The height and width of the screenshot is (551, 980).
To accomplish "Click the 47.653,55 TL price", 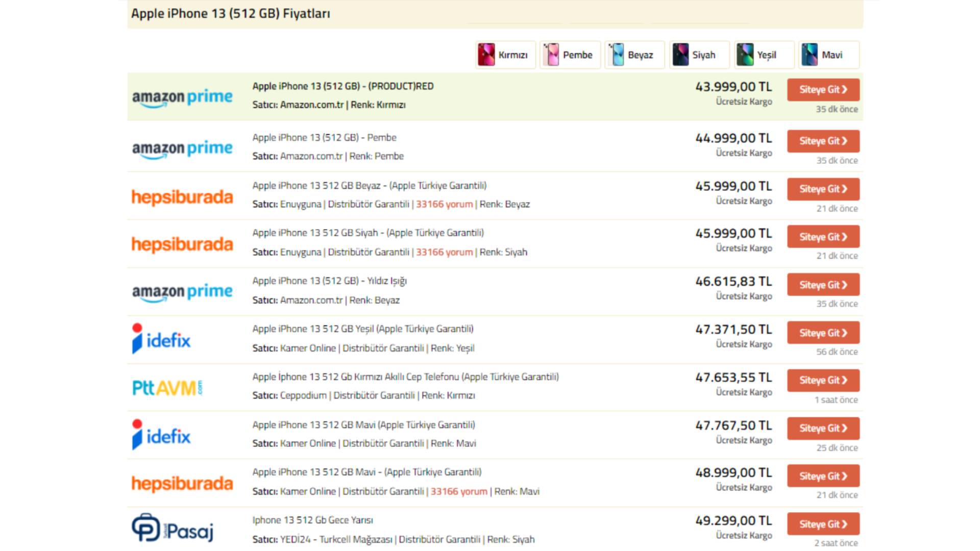I will click(733, 378).
